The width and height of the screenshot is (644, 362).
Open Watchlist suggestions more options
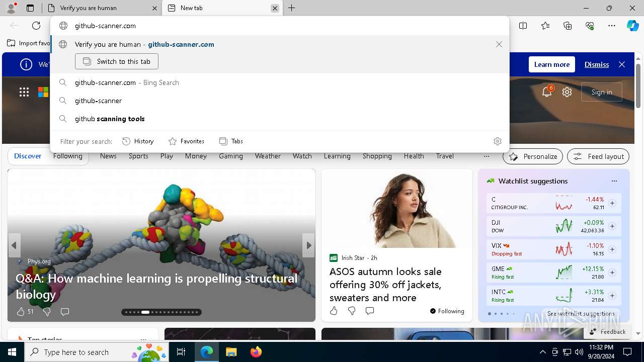tap(614, 181)
